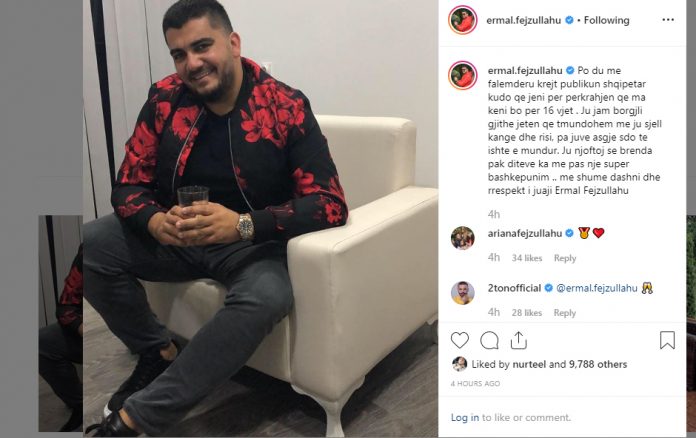The image size is (696, 438).
Task: Save the post with the bookmark icon
Action: [667, 340]
